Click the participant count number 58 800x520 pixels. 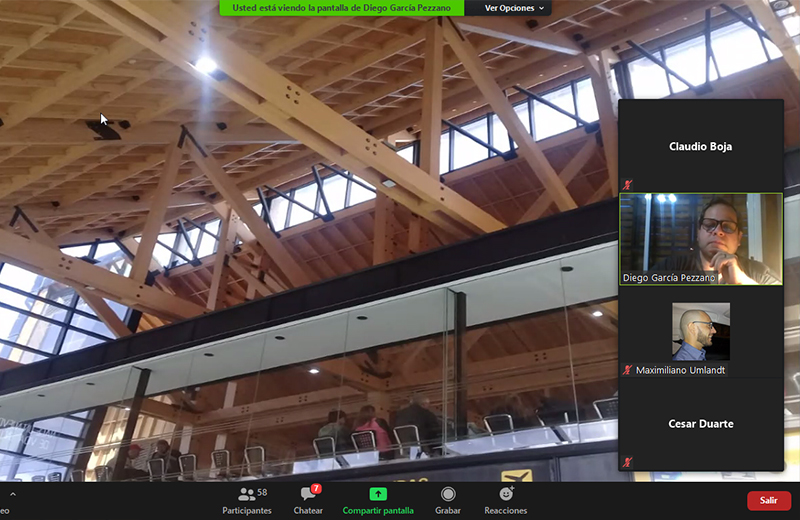click(262, 493)
